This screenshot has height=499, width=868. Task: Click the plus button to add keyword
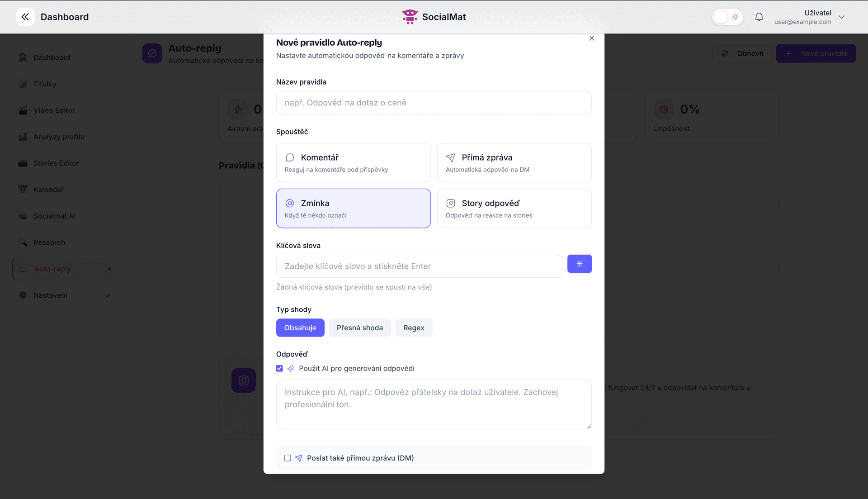coord(579,264)
